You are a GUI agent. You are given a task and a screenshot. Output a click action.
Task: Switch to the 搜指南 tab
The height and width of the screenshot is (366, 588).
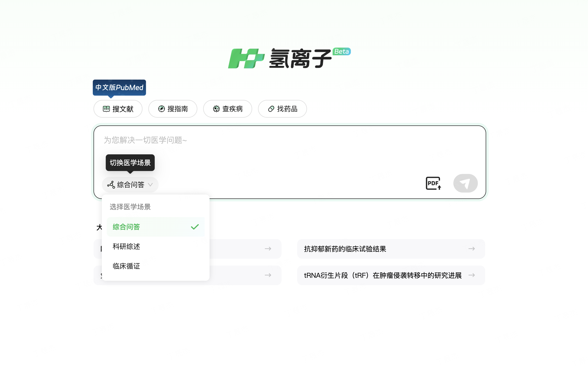click(x=173, y=109)
